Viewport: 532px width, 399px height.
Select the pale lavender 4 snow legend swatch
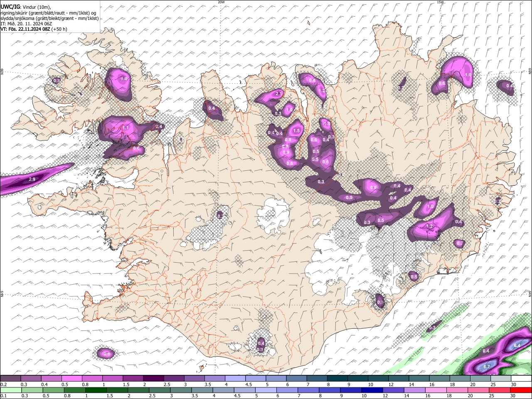(235, 378)
